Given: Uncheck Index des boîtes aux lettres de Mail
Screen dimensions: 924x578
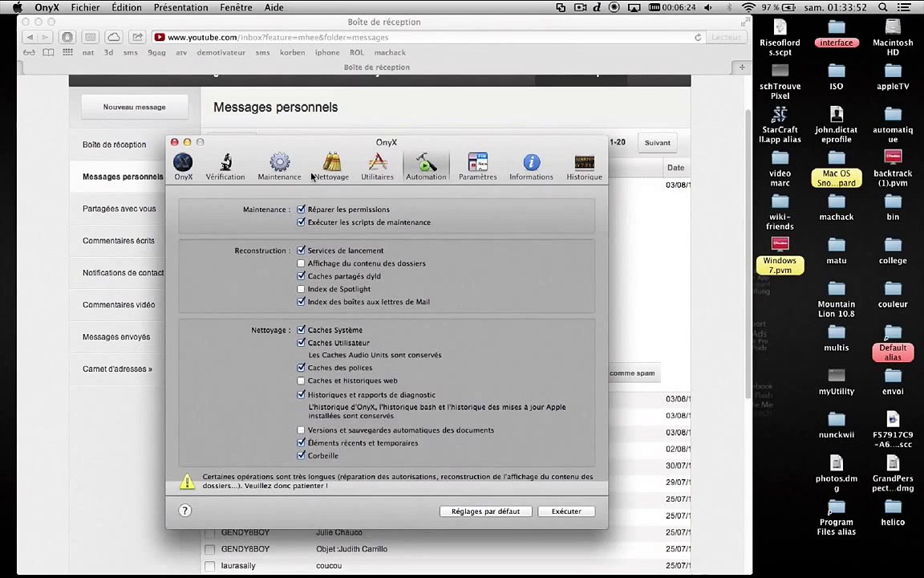Looking at the screenshot, I should click(x=301, y=301).
